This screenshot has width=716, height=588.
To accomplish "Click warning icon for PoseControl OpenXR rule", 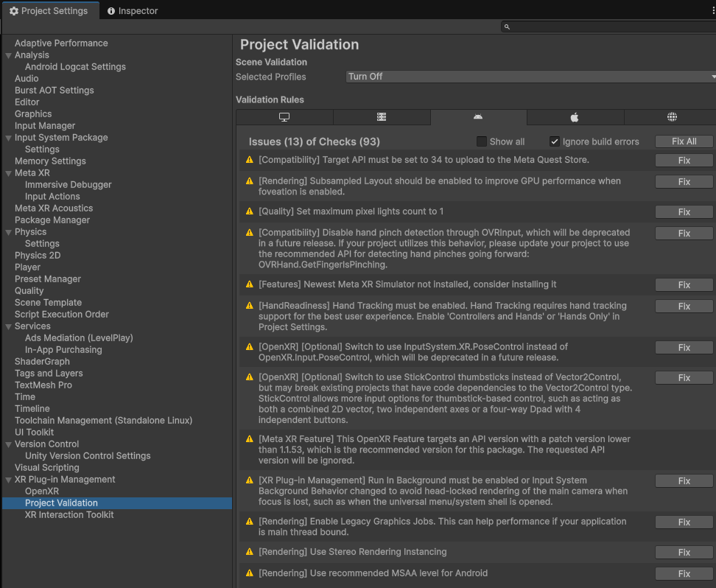I will [249, 347].
